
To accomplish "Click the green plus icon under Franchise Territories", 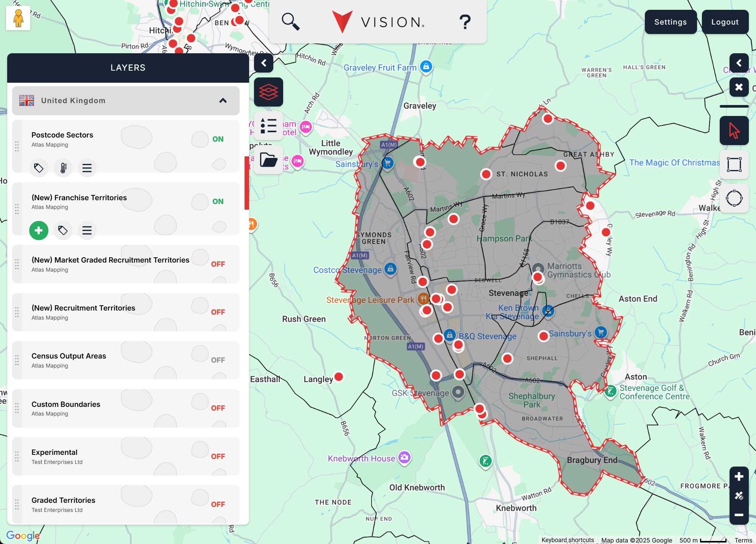I will click(x=38, y=230).
